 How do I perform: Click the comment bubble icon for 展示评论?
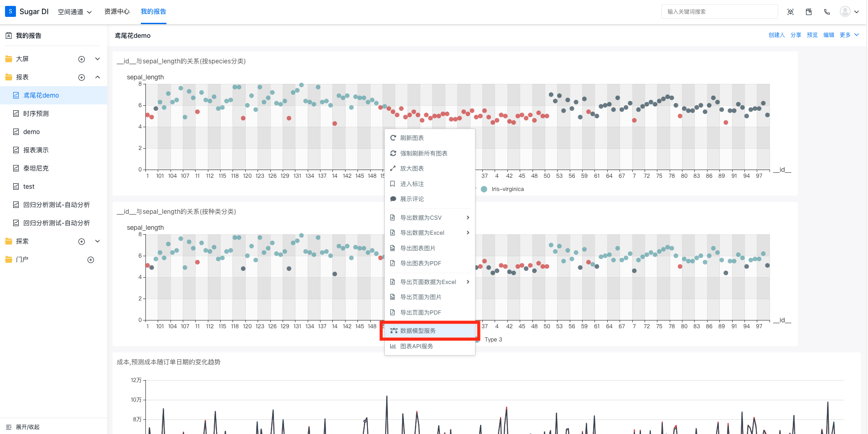[x=393, y=199]
